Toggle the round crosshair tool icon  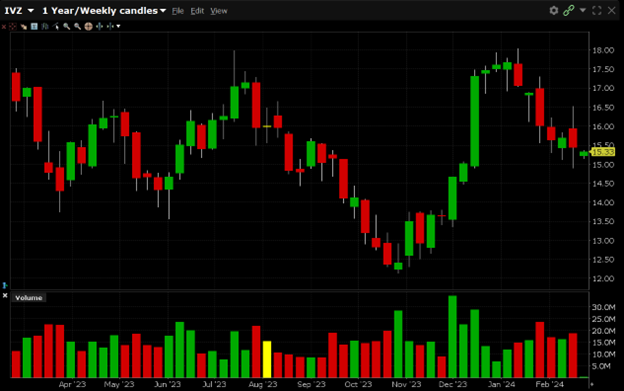[88, 26]
